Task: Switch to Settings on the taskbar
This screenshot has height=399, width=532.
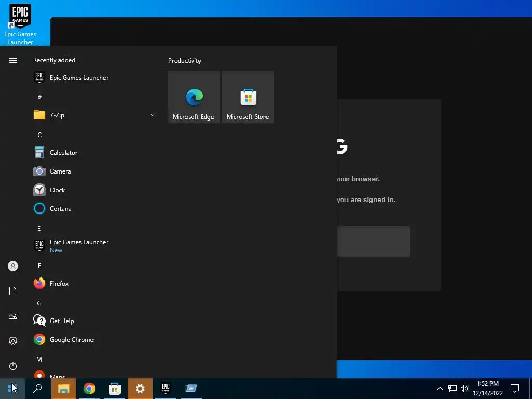Action: click(140, 389)
